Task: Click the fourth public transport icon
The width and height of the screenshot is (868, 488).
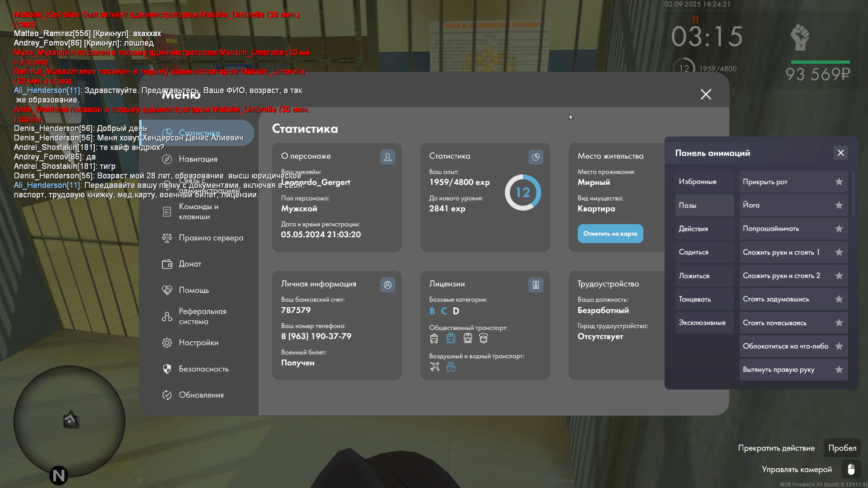Action: (483, 338)
